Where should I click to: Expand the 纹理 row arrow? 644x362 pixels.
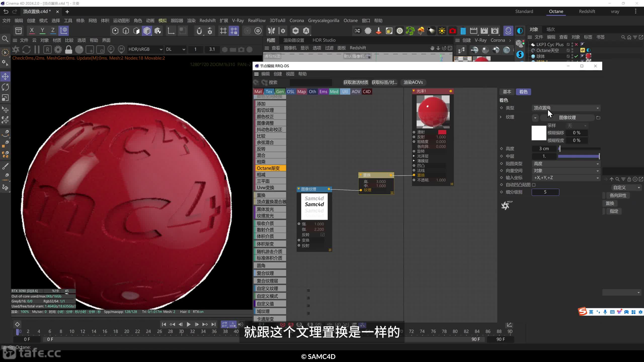[x=501, y=117]
